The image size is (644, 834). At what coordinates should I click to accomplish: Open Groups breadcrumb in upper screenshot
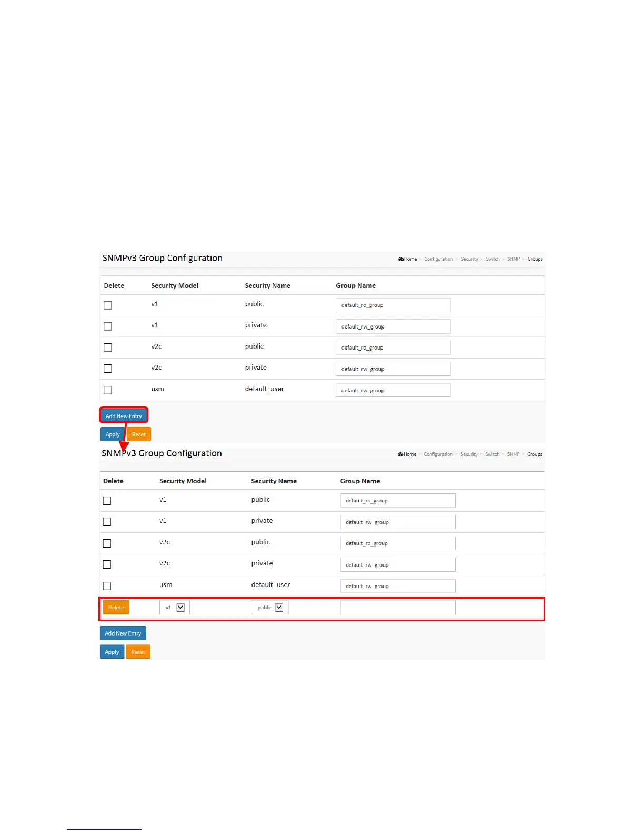coord(535,259)
